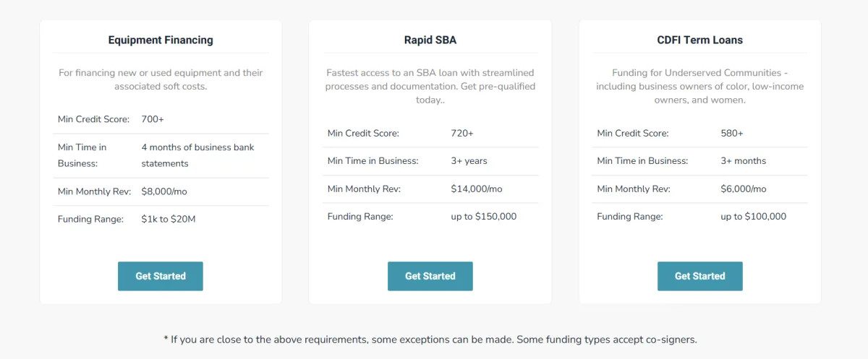Click Get Started under Equipment Financing

click(161, 276)
